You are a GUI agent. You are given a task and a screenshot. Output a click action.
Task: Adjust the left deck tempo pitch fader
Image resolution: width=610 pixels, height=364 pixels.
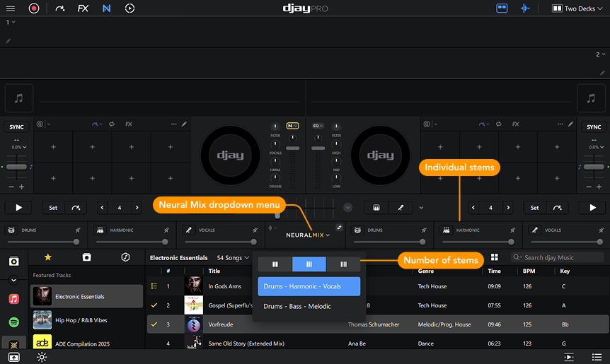16,167
